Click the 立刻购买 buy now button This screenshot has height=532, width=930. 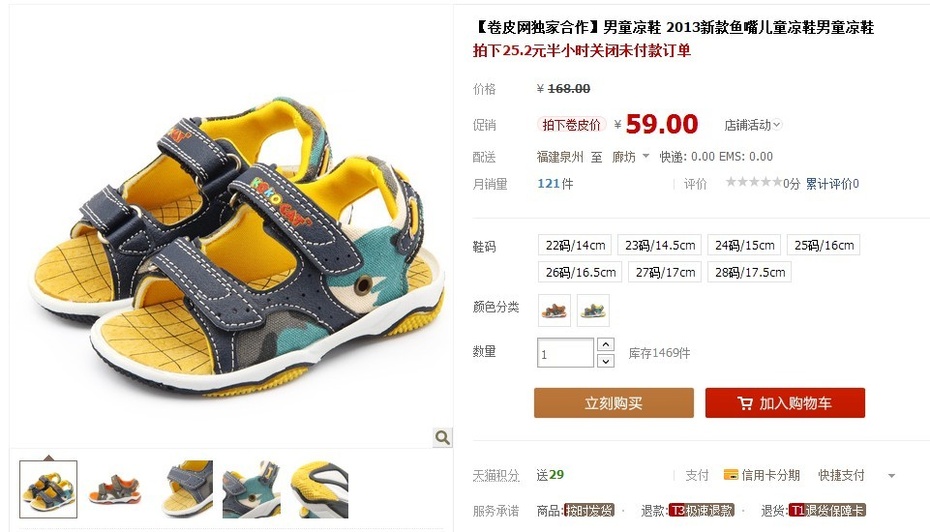click(614, 403)
